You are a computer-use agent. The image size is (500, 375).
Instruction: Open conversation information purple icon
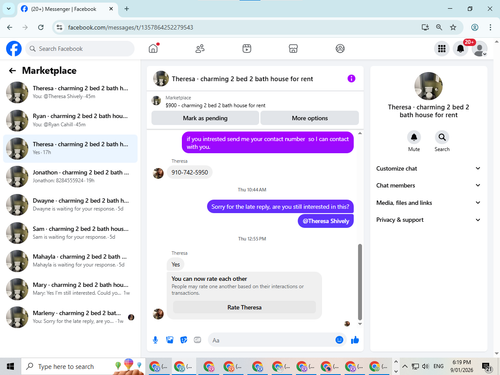351,78
